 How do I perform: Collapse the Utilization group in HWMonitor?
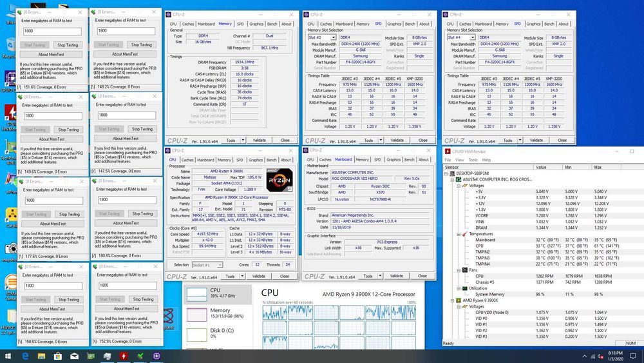(459, 288)
